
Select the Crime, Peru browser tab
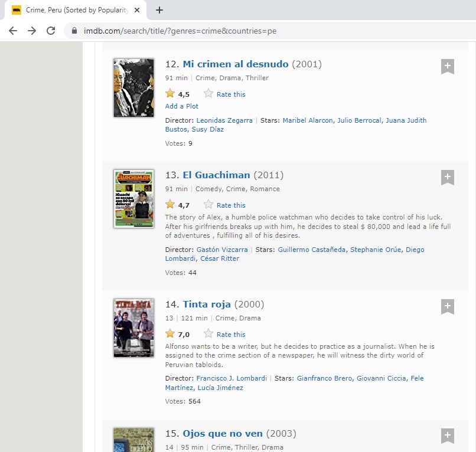click(75, 10)
